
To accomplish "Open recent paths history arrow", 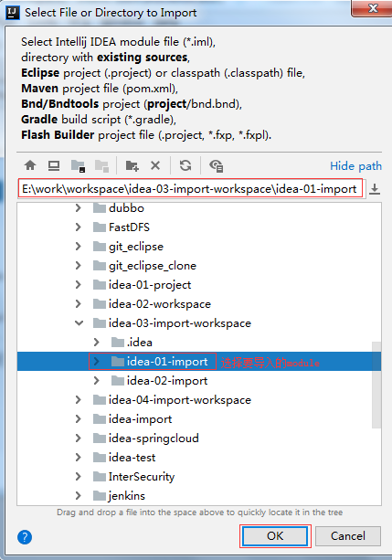I will click(x=374, y=189).
